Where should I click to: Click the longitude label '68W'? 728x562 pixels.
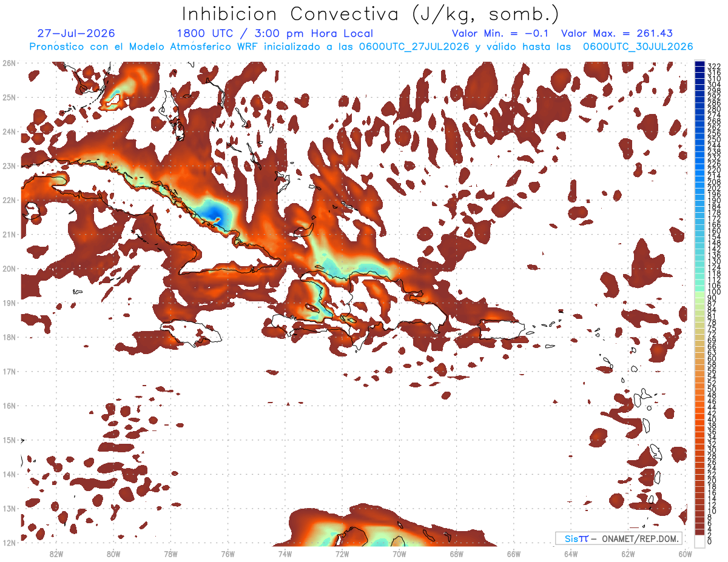pos(456,554)
